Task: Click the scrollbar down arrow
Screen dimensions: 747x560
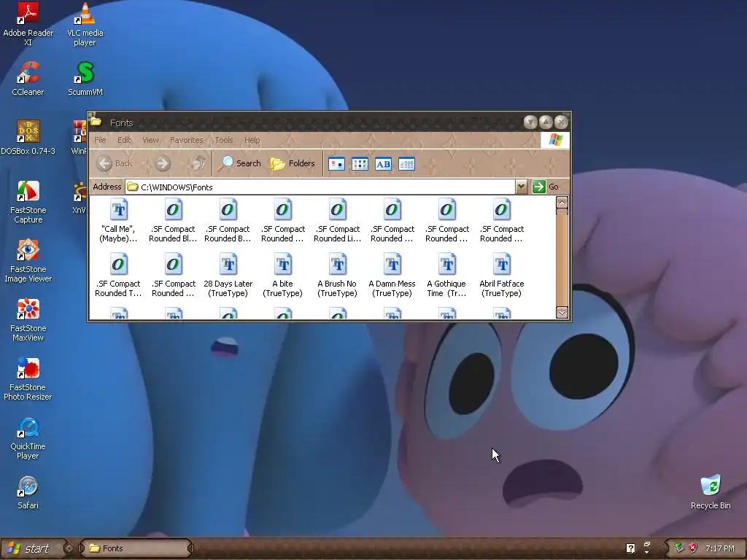Action: pyautogui.click(x=562, y=313)
